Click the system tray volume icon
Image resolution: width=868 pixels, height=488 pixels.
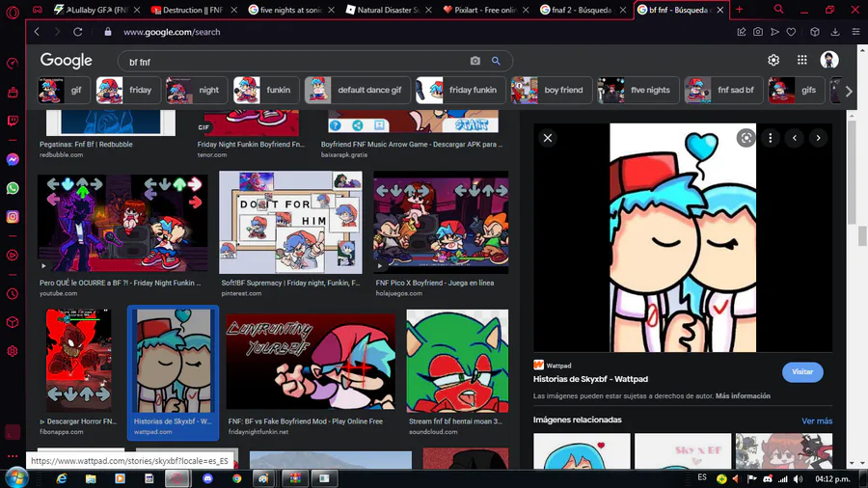(798, 478)
